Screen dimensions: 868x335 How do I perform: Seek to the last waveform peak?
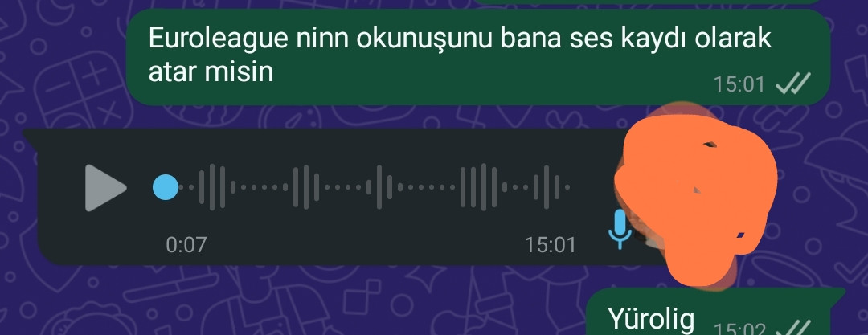click(x=546, y=187)
